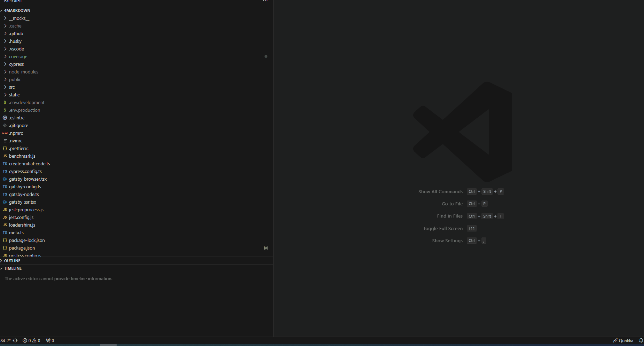The width and height of the screenshot is (644, 346).
Task: Click the JS icon beside jest.config.js
Action: [5, 217]
